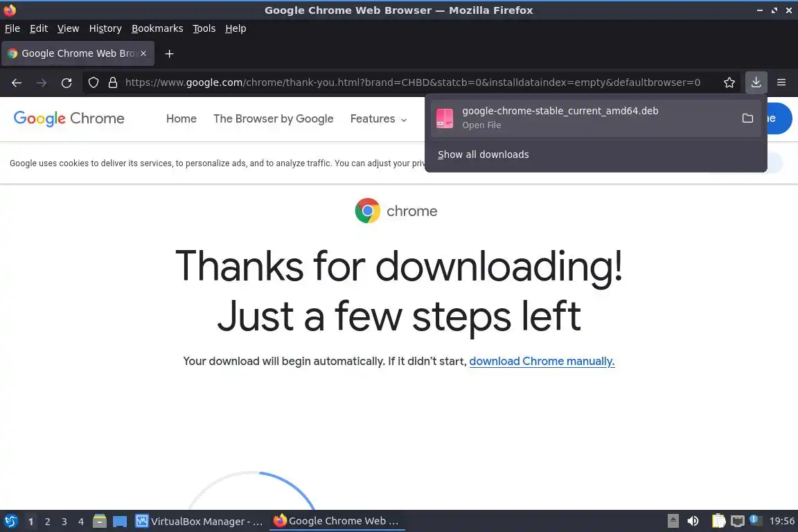Click the removable media eject tray icon

673,521
